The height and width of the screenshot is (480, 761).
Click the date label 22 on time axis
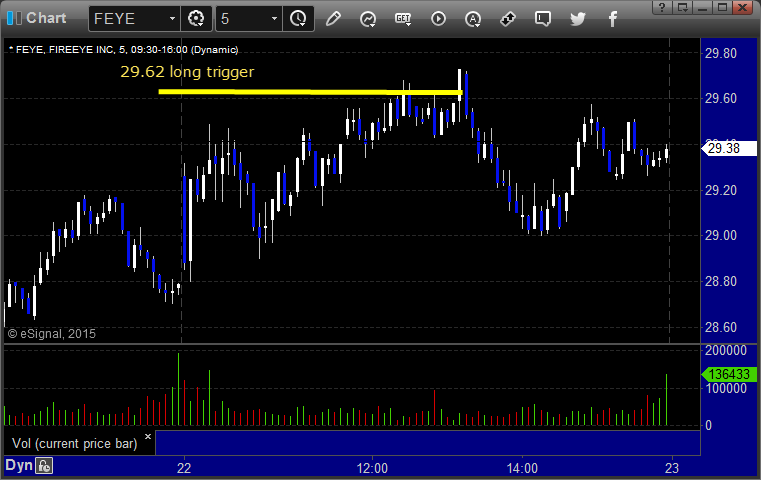(184, 468)
